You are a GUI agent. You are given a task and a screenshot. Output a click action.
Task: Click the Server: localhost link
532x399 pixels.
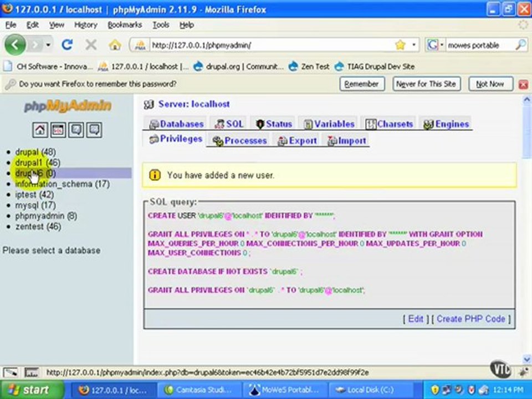[194, 104]
